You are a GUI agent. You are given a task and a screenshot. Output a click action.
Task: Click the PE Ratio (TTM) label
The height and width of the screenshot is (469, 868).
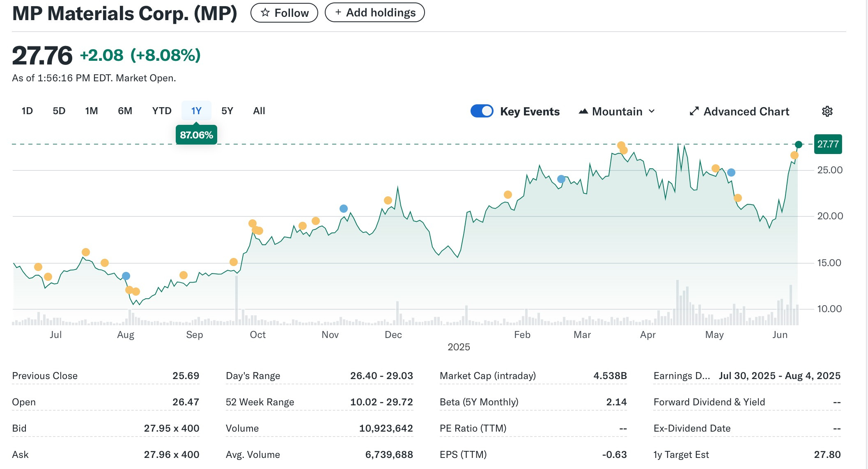(x=473, y=428)
